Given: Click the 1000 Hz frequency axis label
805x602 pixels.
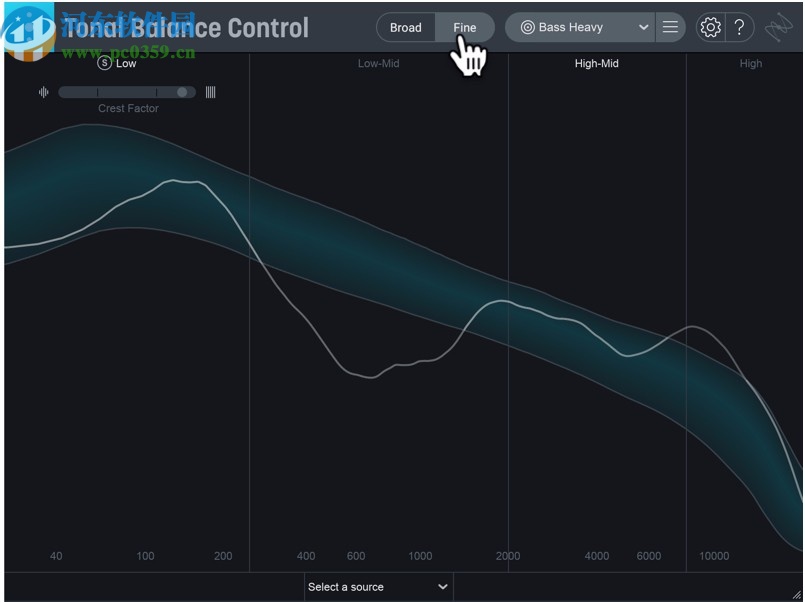Looking at the screenshot, I should click(420, 556).
